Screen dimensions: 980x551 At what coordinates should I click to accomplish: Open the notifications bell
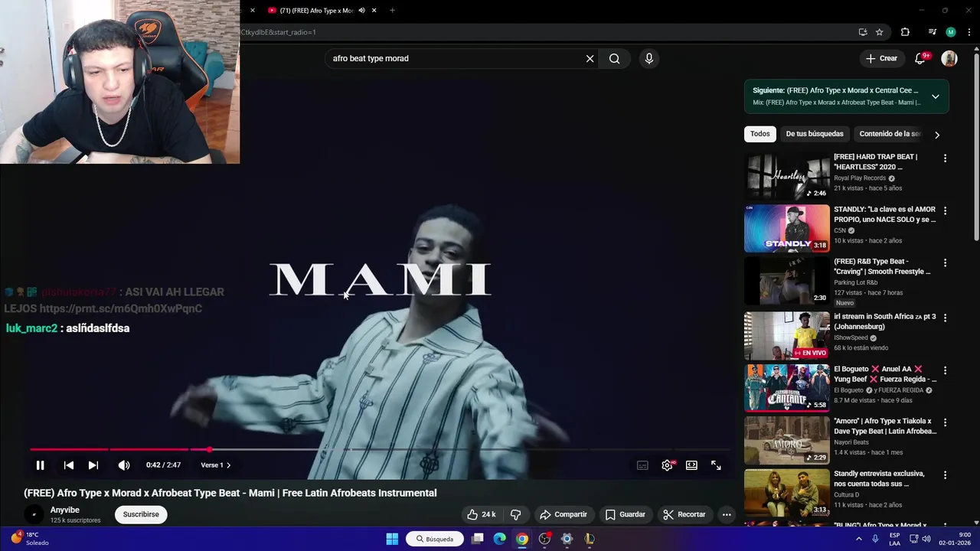(921, 58)
